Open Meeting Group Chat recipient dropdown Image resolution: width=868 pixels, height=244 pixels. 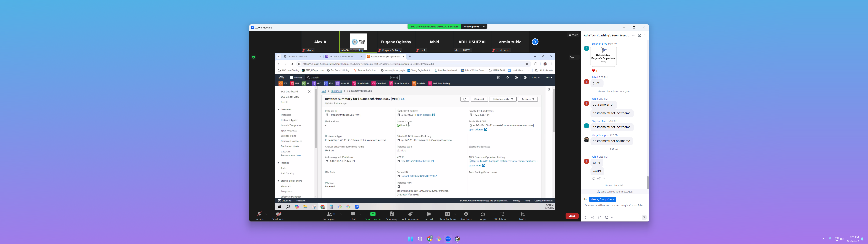coord(603,199)
